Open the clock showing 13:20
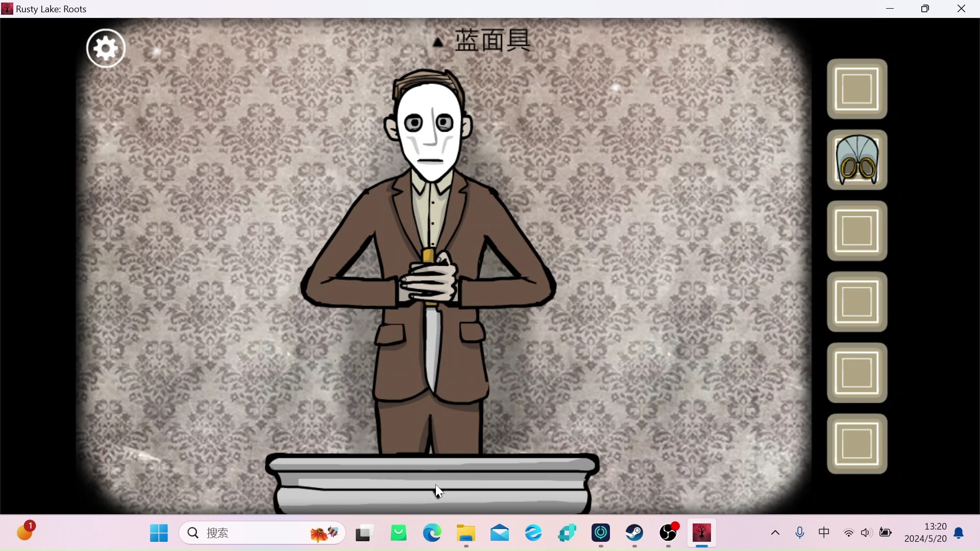980x551 pixels. click(926, 533)
